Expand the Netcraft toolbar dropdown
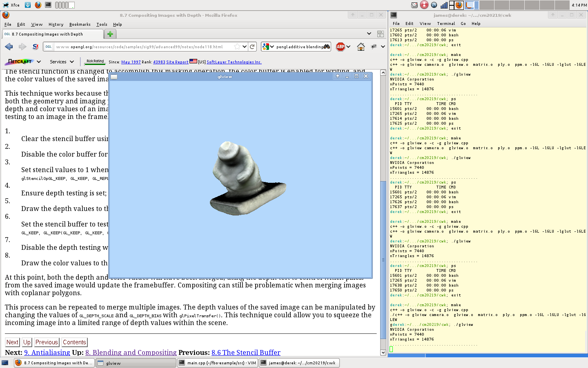This screenshot has height=368, width=588. click(x=39, y=62)
